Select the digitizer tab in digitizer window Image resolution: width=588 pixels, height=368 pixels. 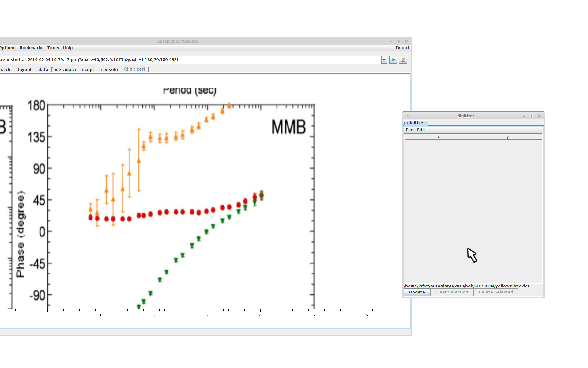point(416,123)
